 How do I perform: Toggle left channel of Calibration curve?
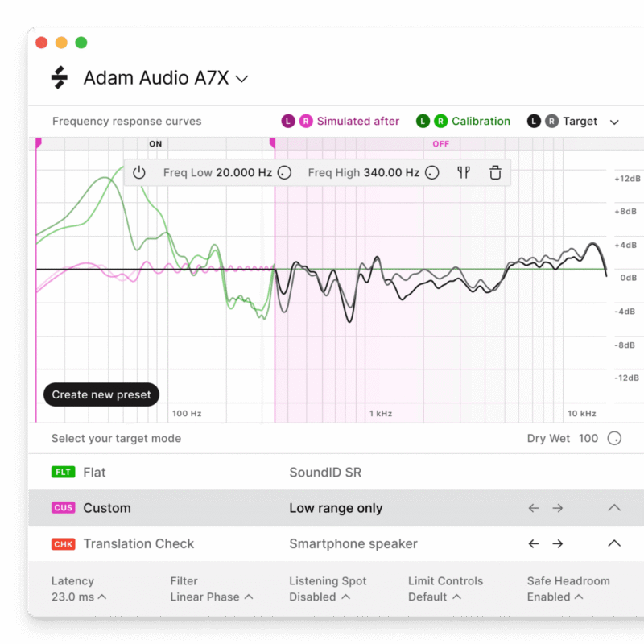coord(423,122)
